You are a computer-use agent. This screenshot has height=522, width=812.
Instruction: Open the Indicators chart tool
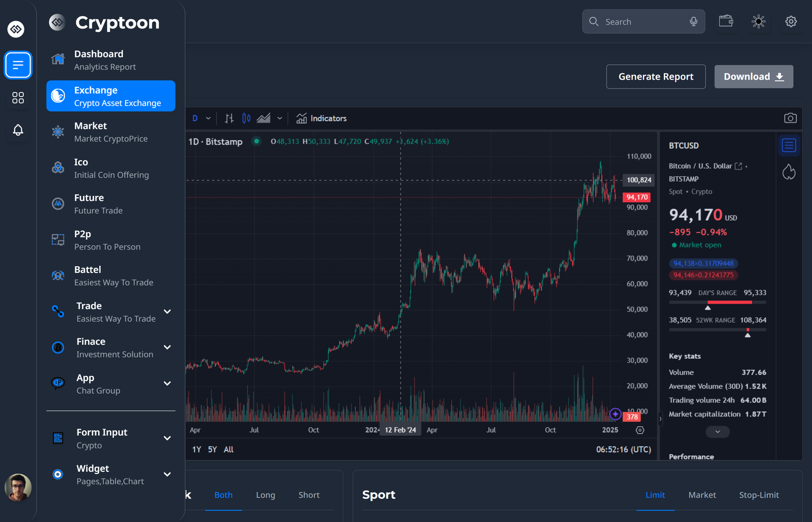click(322, 118)
